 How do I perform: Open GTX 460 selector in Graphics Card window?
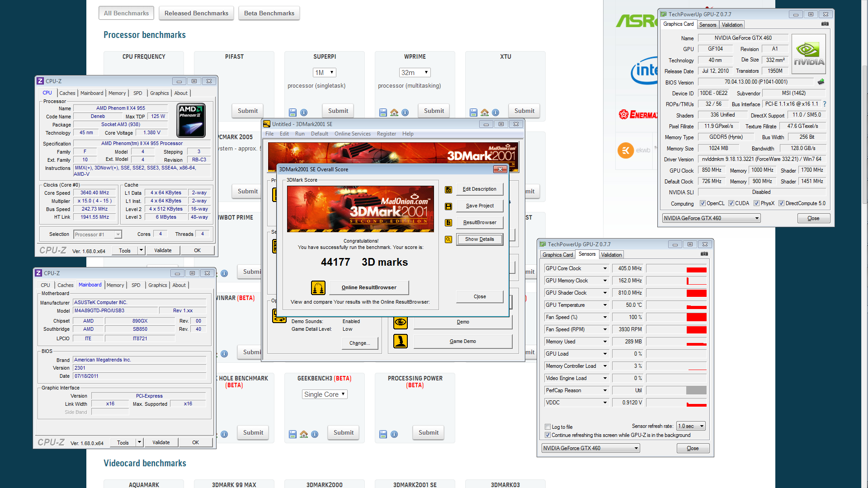712,218
